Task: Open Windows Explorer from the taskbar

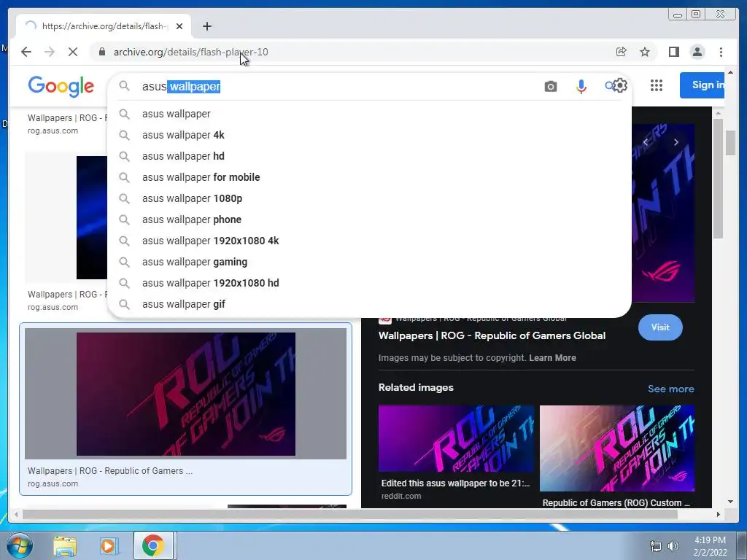Action: [65, 546]
